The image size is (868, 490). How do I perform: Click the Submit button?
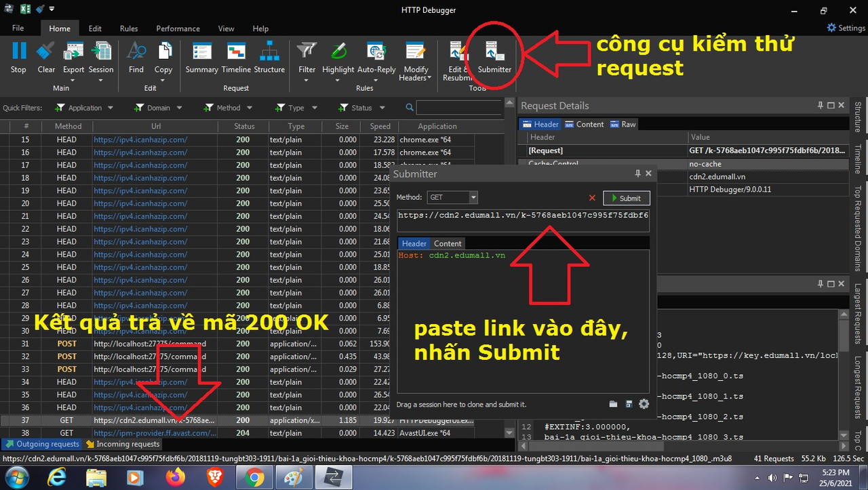click(x=627, y=198)
